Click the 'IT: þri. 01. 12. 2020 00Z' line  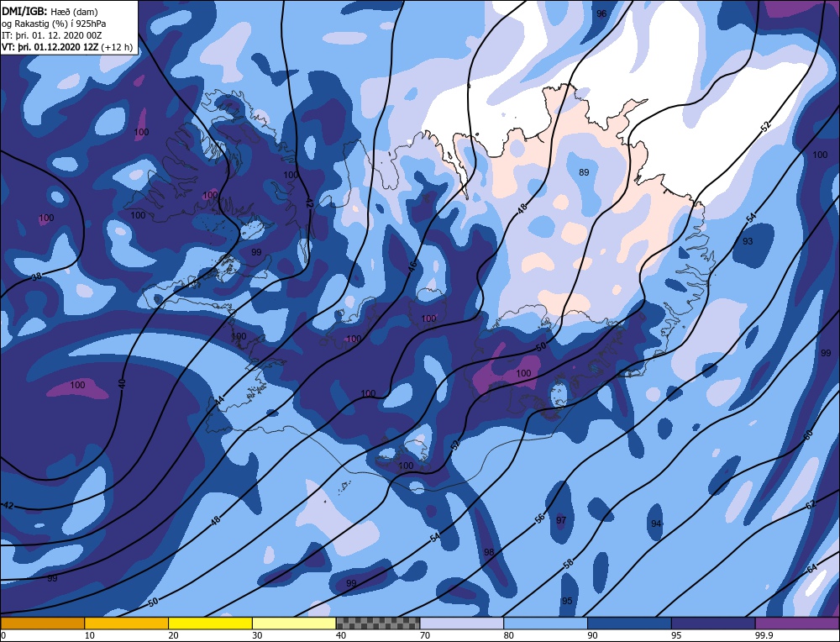tap(51, 34)
